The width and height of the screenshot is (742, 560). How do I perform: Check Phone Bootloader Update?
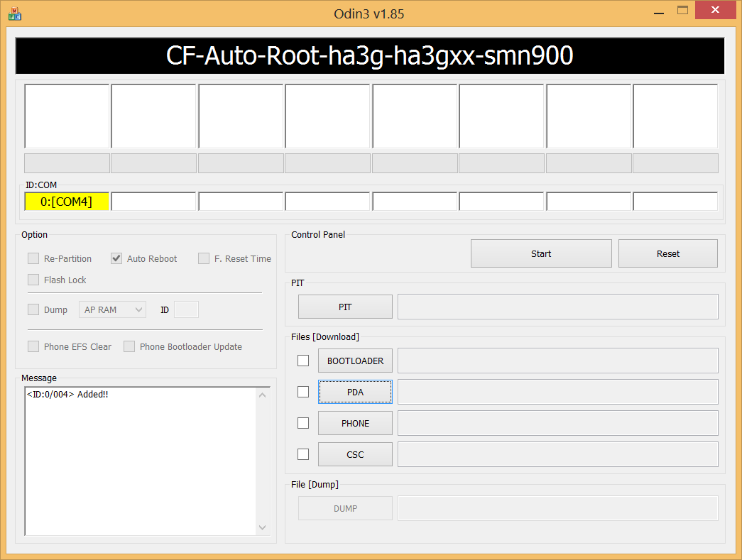pos(129,346)
